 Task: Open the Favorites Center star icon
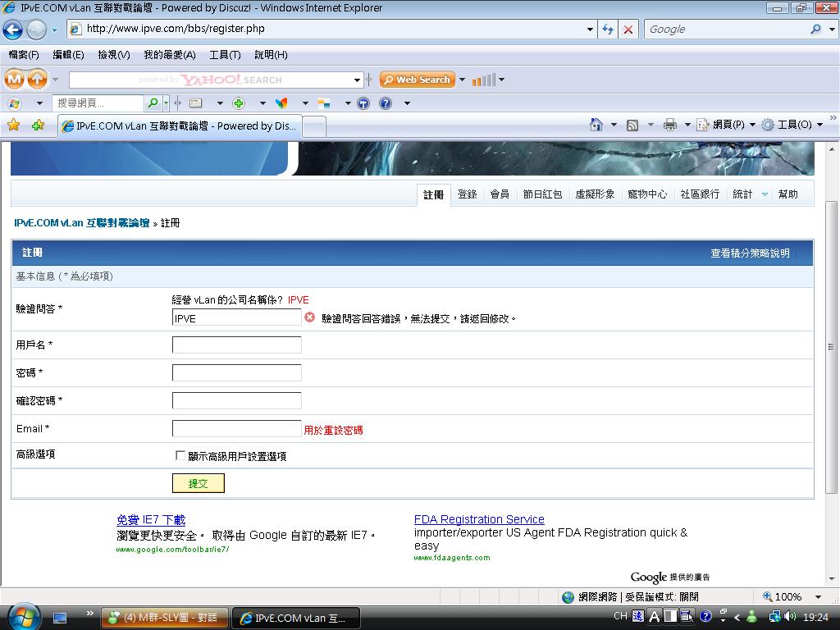(x=13, y=126)
